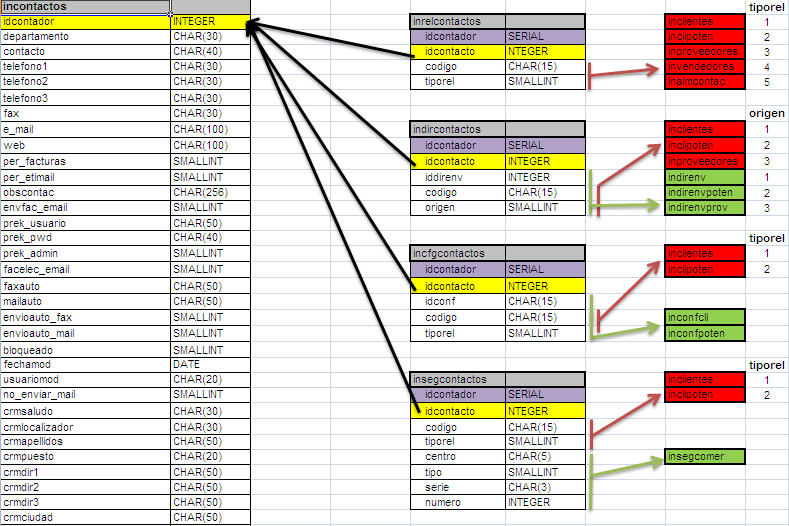Click the green insegcomer cell
This screenshot has width=789, height=526.
tap(704, 457)
